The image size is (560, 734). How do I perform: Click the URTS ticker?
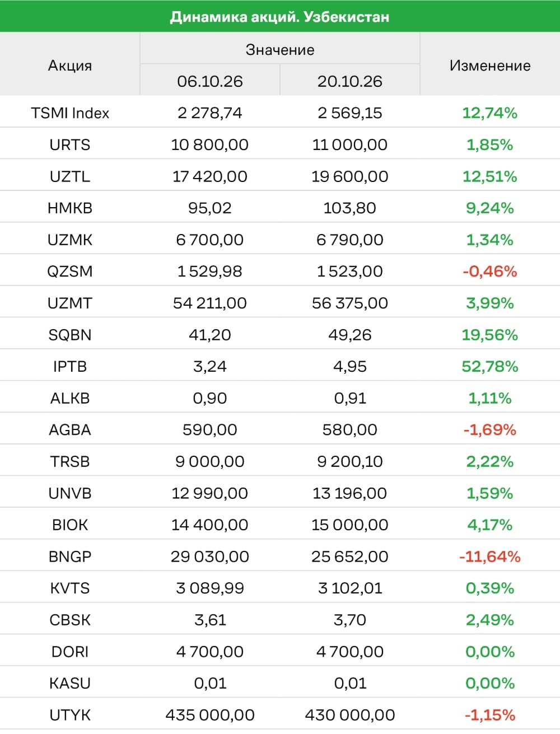tap(70, 145)
